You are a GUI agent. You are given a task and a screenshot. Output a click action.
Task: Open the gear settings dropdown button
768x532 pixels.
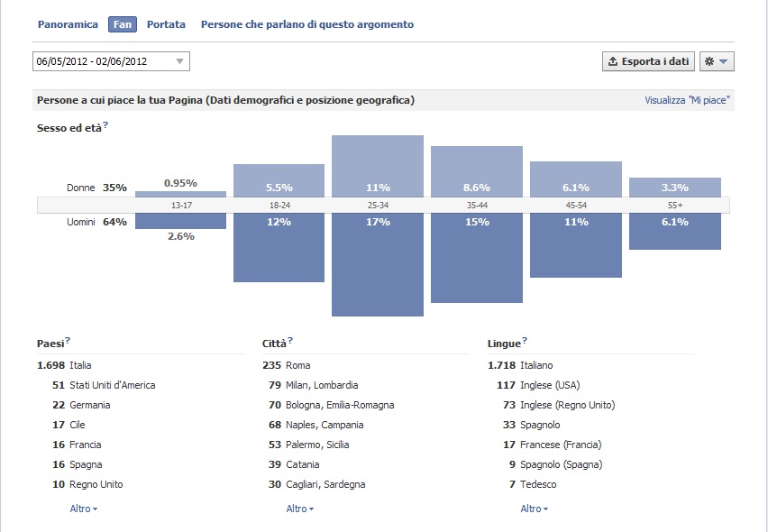point(717,61)
